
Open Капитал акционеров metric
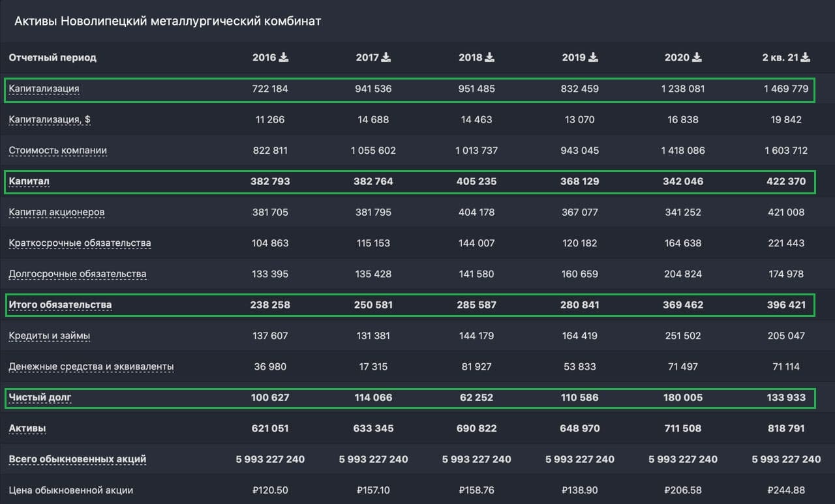[57, 212]
